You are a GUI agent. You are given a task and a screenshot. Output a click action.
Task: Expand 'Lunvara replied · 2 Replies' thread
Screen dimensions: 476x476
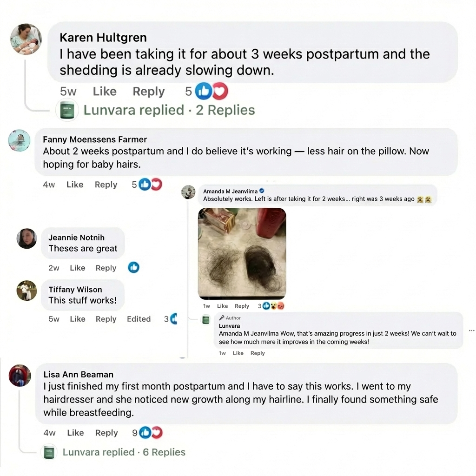(x=169, y=110)
